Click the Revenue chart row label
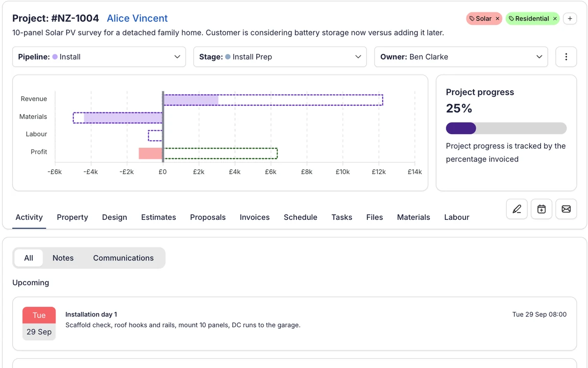Image resolution: width=588 pixels, height=368 pixels. tap(34, 99)
